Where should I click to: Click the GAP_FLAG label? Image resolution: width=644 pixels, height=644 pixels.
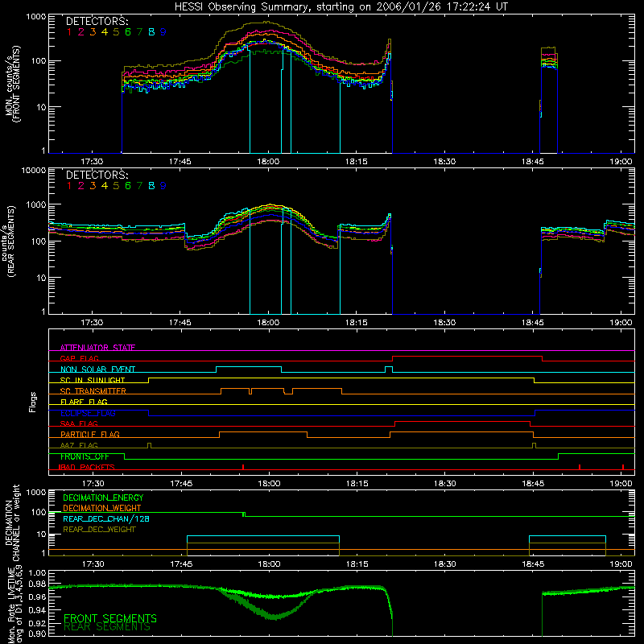pos(79,358)
